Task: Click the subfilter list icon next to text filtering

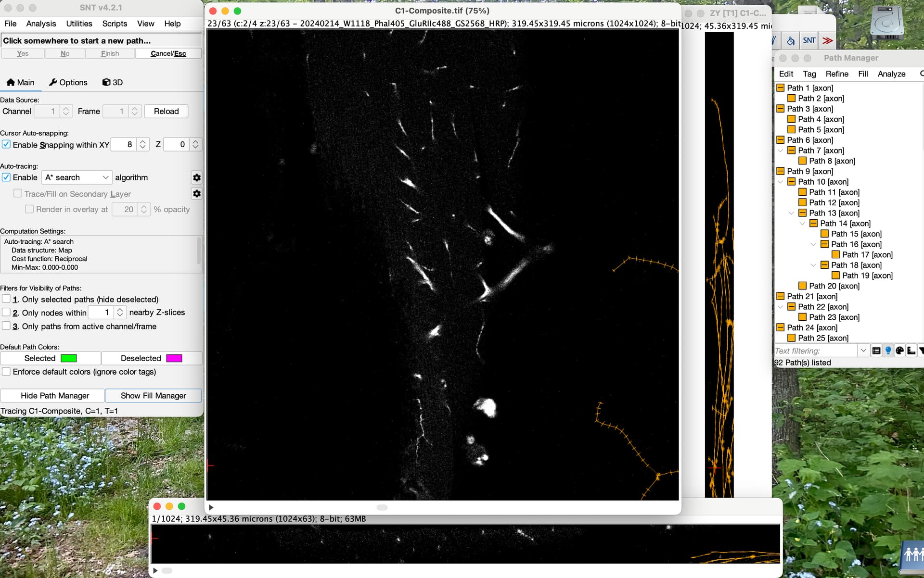Action: pos(876,350)
